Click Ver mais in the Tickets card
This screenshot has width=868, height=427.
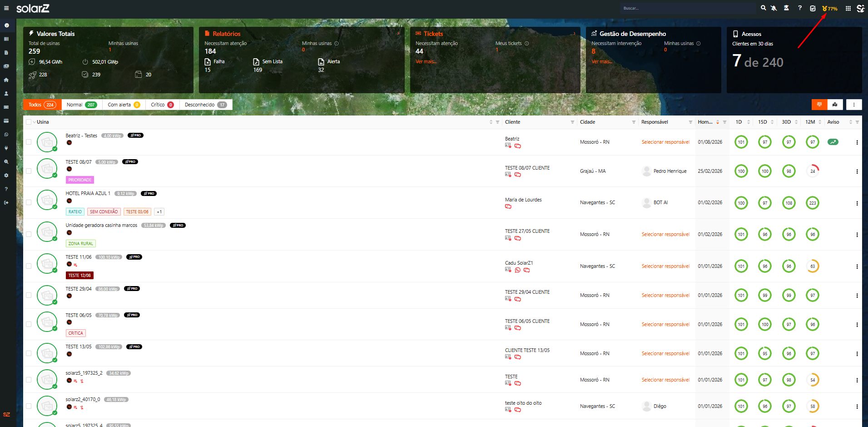click(426, 61)
